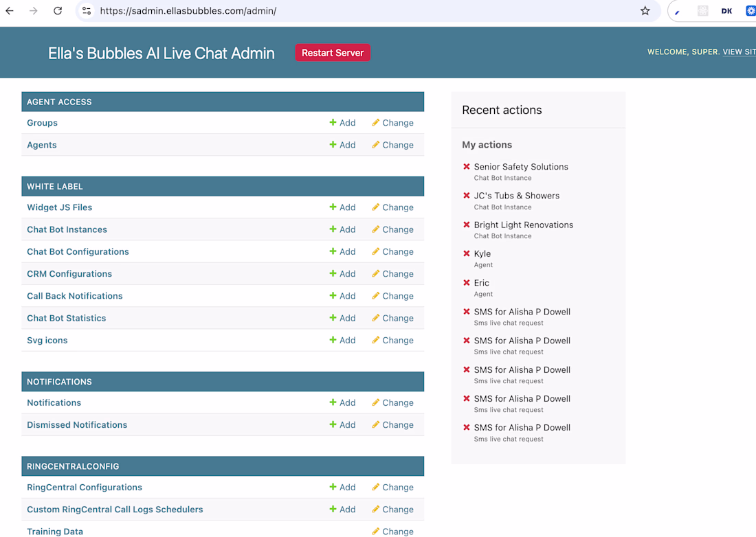Go back using the browser back arrow
Image resolution: width=756 pixels, height=537 pixels.
coord(10,10)
